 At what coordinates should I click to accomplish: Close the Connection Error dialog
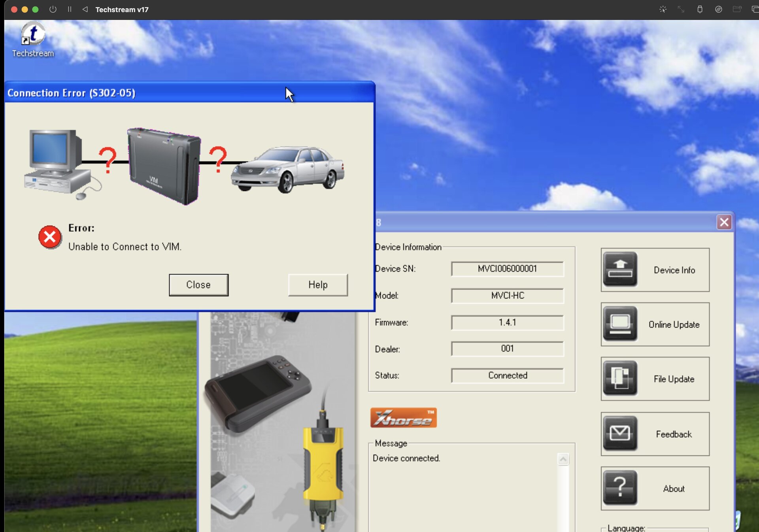point(198,285)
